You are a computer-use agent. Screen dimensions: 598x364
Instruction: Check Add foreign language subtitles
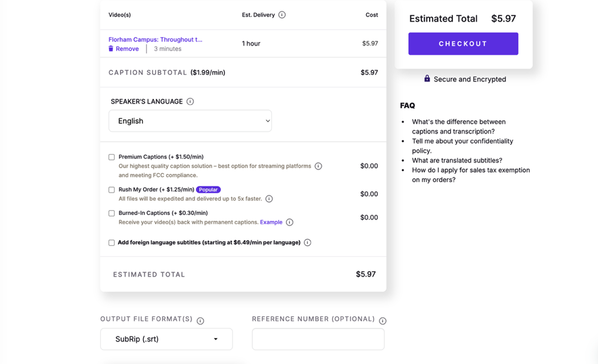pyautogui.click(x=111, y=242)
